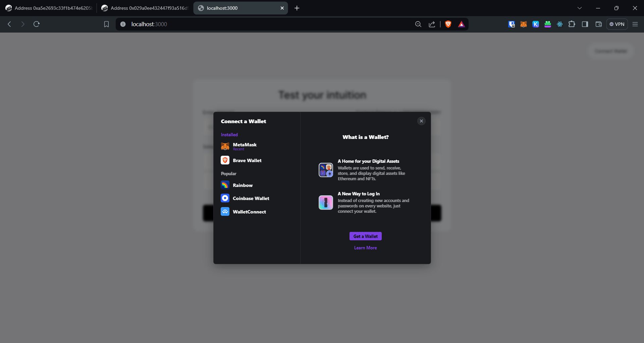Open Brave Rewards triangle icon

(462, 24)
